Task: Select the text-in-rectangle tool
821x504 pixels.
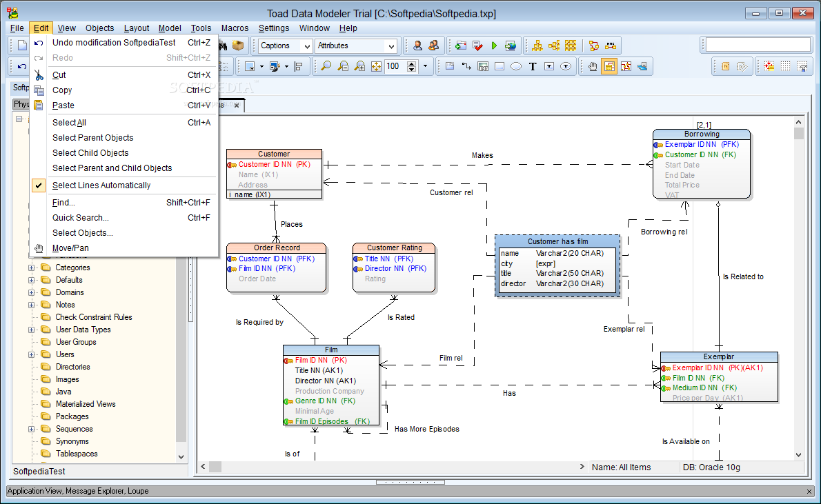Action: (549, 66)
